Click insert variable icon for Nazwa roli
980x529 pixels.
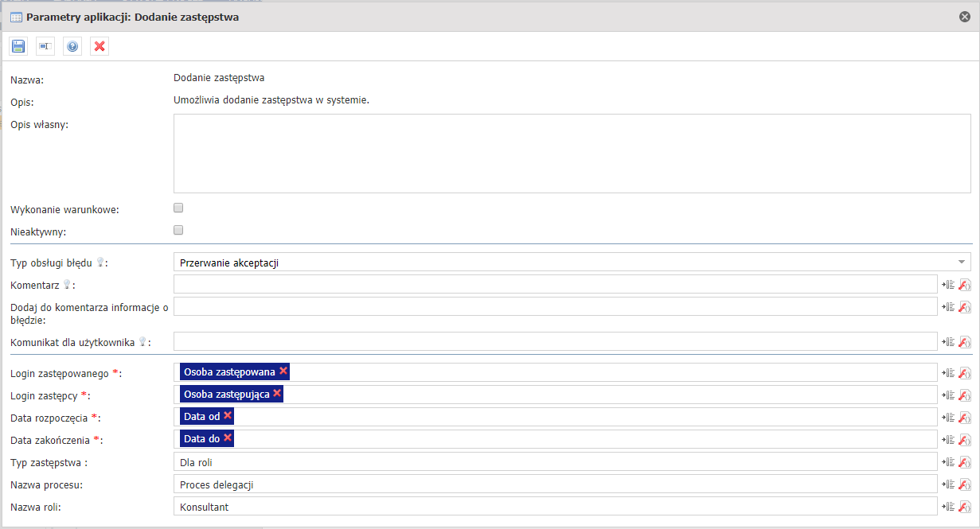(948, 507)
